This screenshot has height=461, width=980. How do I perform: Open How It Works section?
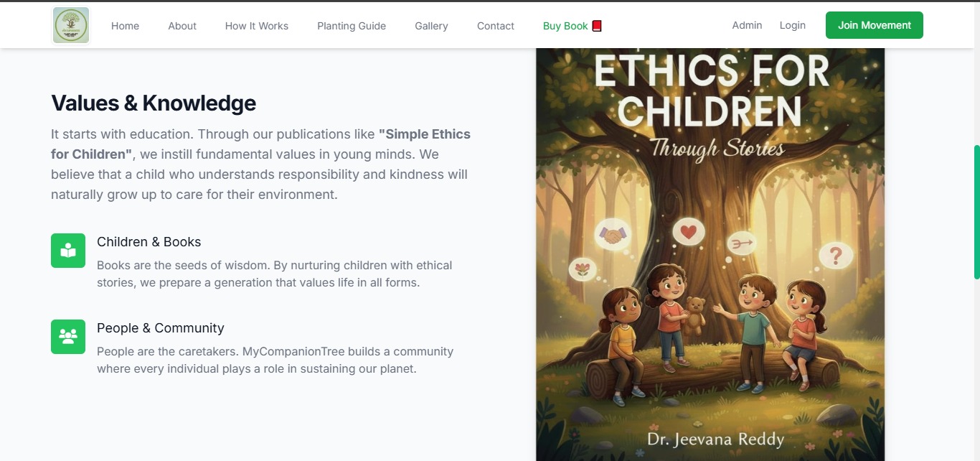257,26
